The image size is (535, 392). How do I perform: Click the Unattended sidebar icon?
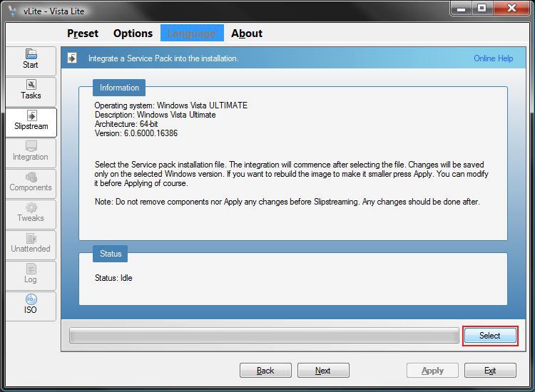[31, 238]
